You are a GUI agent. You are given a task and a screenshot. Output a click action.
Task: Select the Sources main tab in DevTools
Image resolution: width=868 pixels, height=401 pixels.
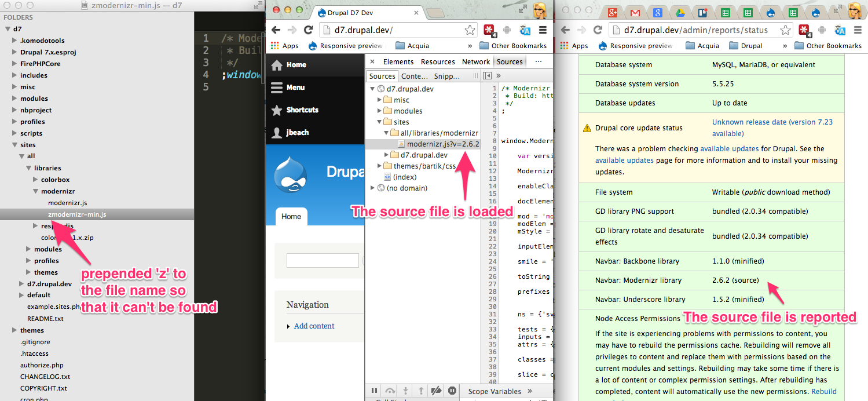(510, 61)
